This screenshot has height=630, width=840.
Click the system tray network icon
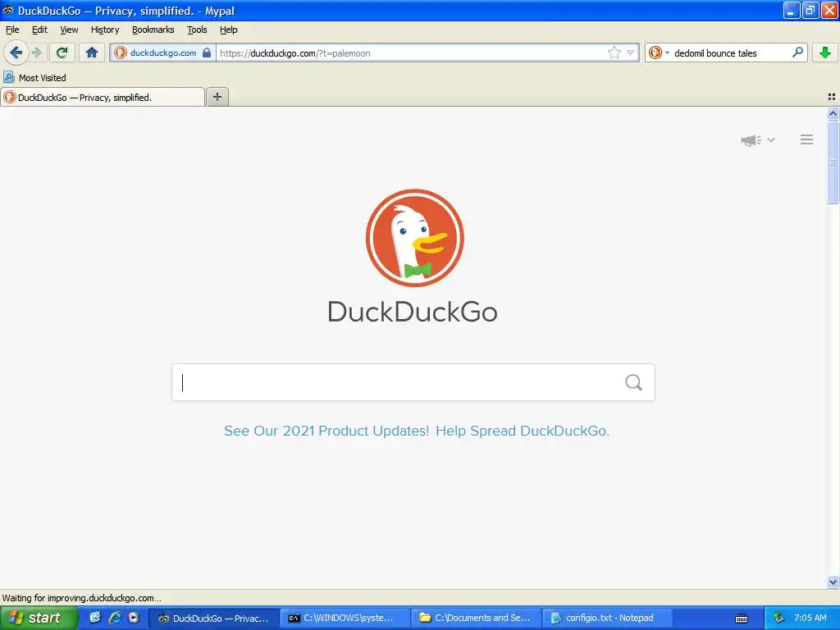[779, 618]
